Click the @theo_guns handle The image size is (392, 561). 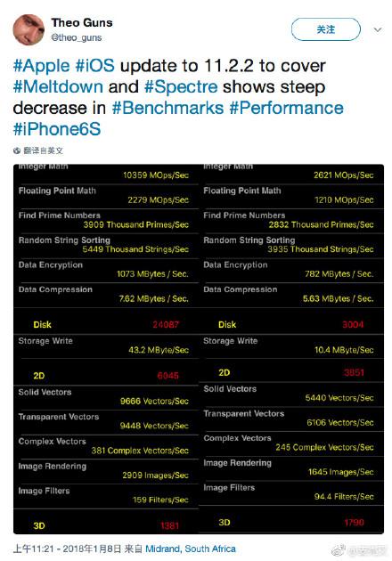[77, 37]
